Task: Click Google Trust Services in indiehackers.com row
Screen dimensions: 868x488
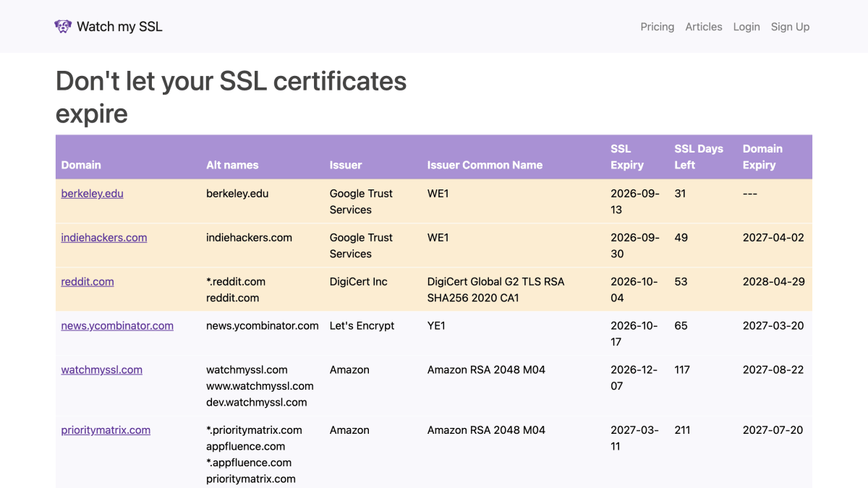Action: (x=361, y=246)
